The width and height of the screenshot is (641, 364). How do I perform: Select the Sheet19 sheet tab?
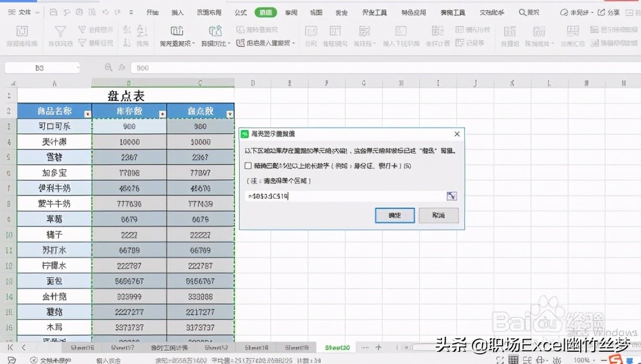click(297, 348)
